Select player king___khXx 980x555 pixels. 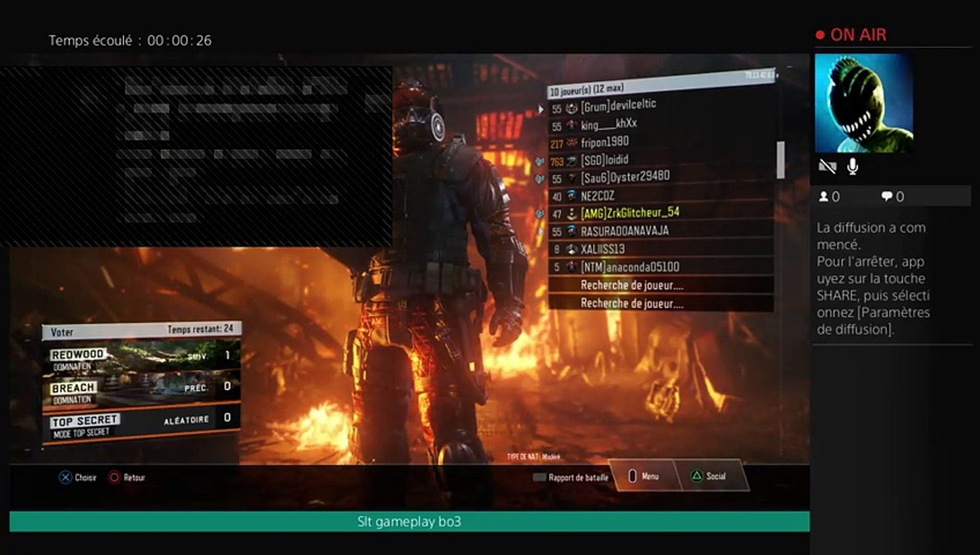coord(660,125)
